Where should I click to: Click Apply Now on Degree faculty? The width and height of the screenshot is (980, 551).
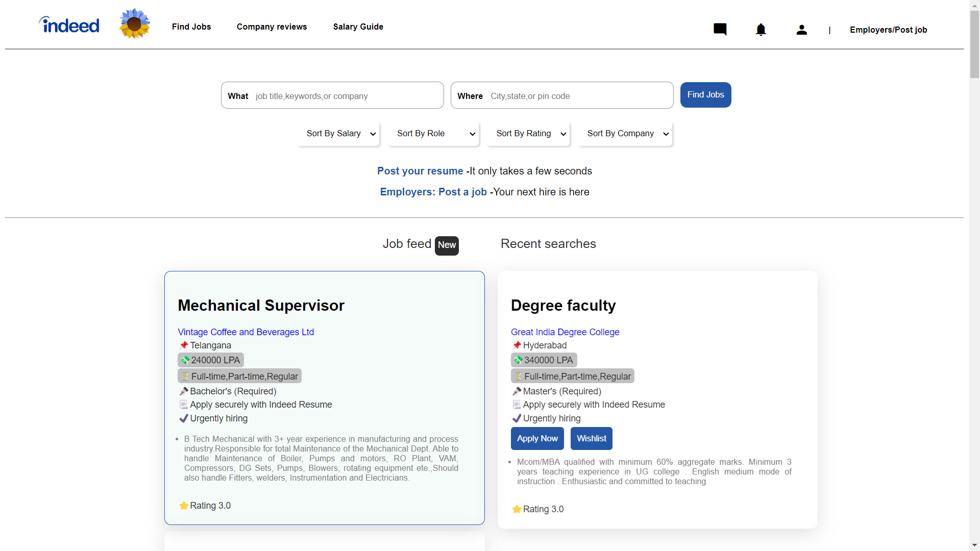pos(537,439)
